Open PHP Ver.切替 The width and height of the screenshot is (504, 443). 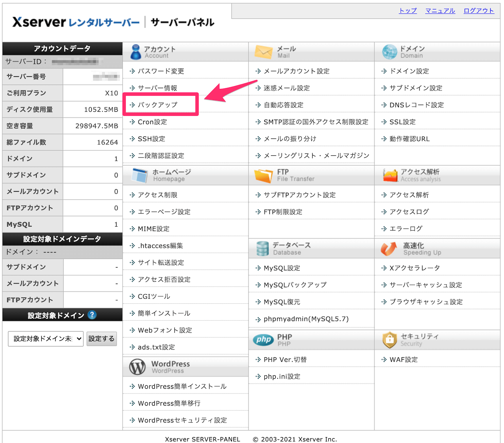(x=285, y=360)
